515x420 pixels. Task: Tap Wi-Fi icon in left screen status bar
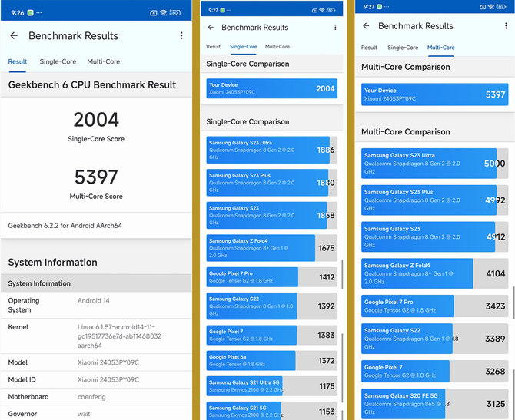tap(163, 13)
